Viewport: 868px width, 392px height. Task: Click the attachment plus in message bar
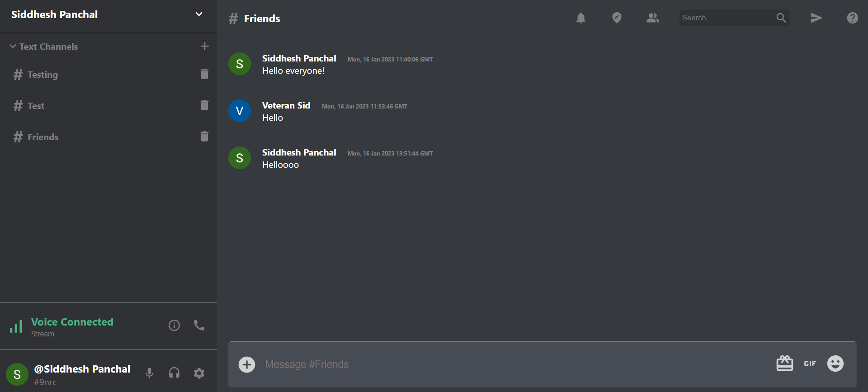tap(247, 364)
